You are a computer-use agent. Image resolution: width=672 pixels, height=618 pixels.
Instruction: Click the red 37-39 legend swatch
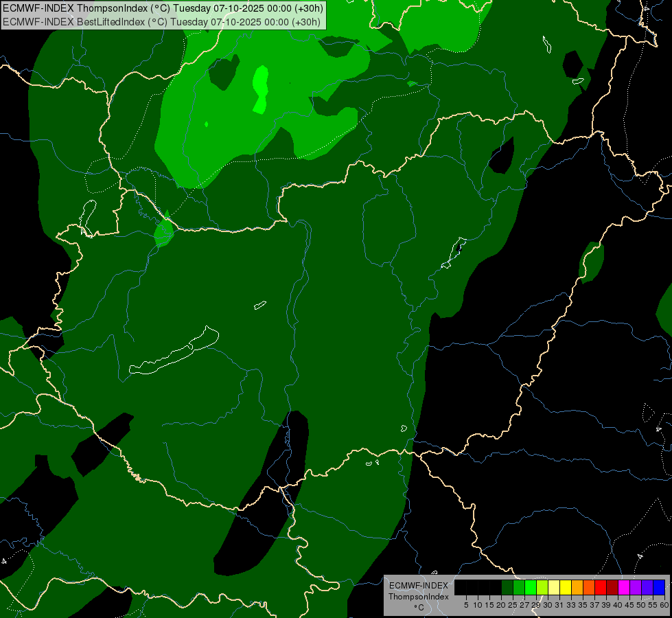[x=601, y=587]
